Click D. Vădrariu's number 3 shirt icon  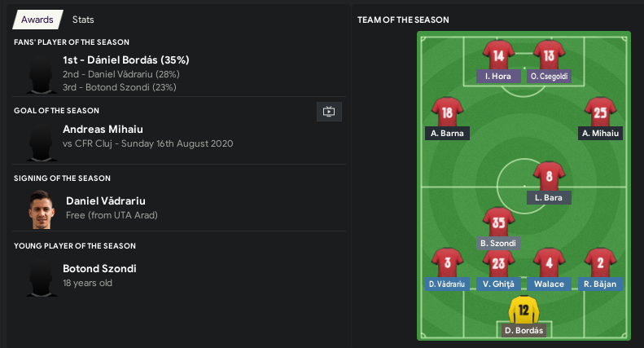tap(447, 262)
